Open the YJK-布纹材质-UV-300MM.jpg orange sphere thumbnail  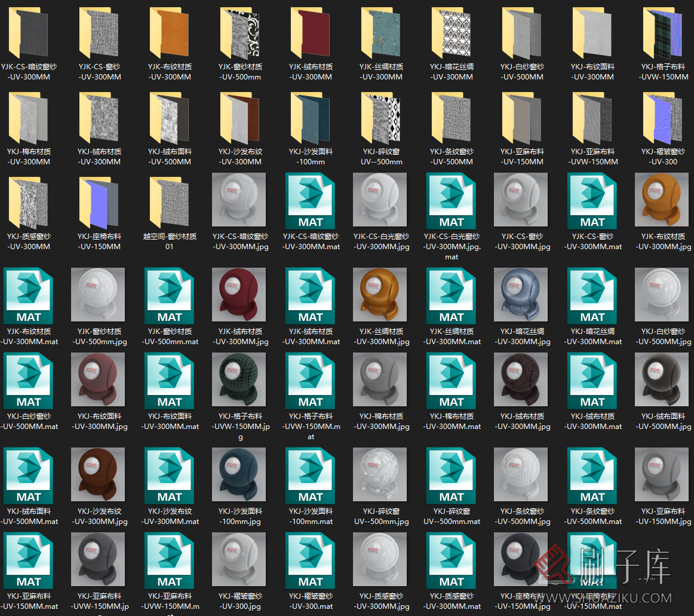click(663, 201)
